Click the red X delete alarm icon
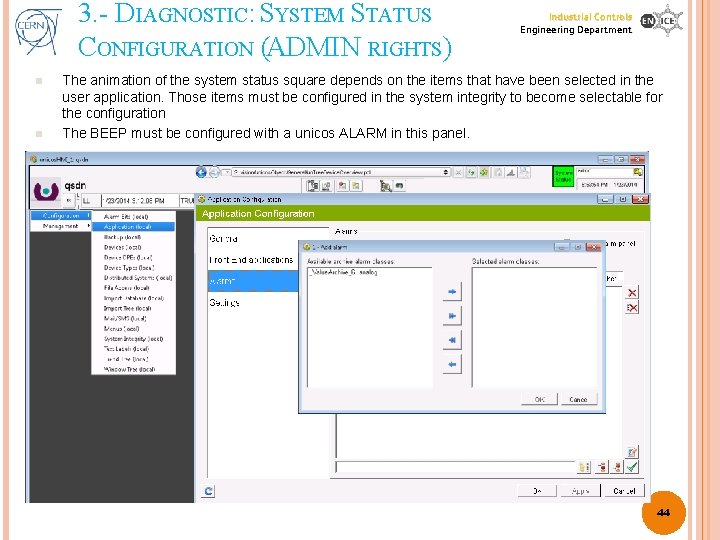Screen dimensions: 720x540 632,292
